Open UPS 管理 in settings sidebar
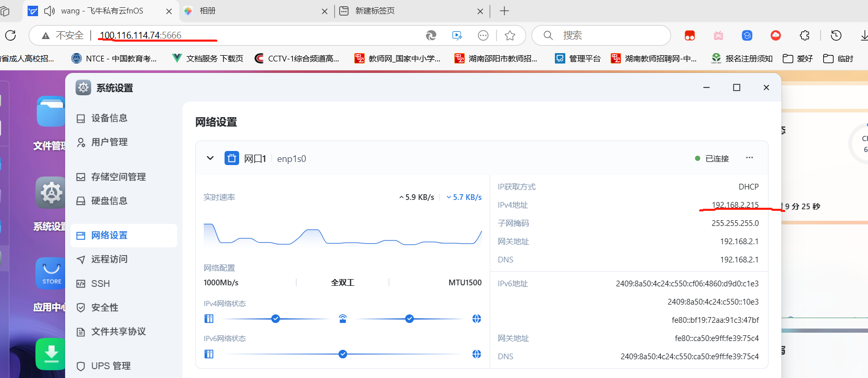Screen dimensions: 868x378 tap(123, 366)
